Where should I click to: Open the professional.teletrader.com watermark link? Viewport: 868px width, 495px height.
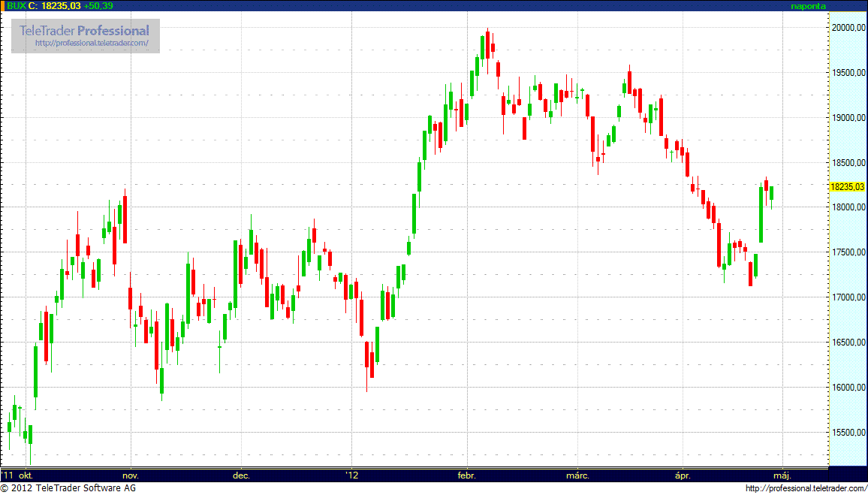pyautogui.click(x=92, y=43)
